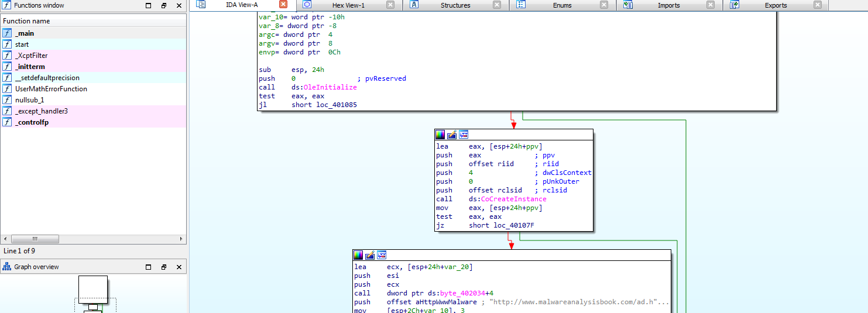The width and height of the screenshot is (868, 313).
Task: Click Functions list scrollbar right arrow
Action: point(181,239)
